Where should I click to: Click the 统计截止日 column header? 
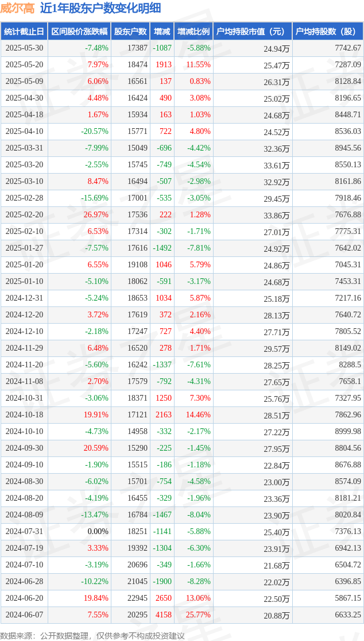[24, 32]
